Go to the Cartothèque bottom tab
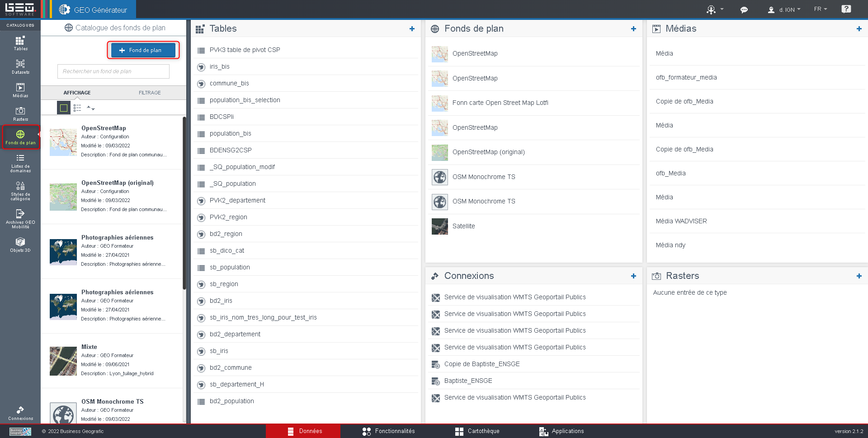This screenshot has width=868, height=438. click(477, 431)
